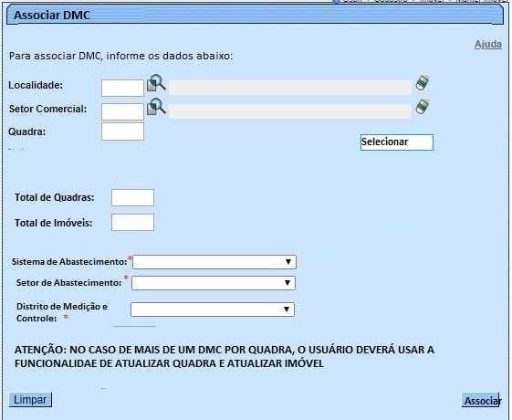The height and width of the screenshot is (420, 512).
Task: Click the Selecionar button
Action: tap(397, 142)
